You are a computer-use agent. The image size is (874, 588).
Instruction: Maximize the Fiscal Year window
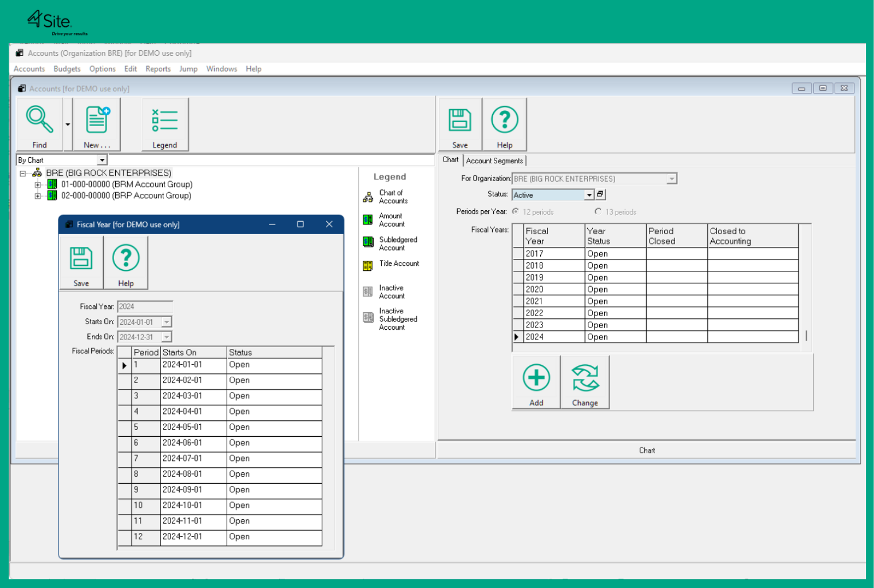pos(300,224)
